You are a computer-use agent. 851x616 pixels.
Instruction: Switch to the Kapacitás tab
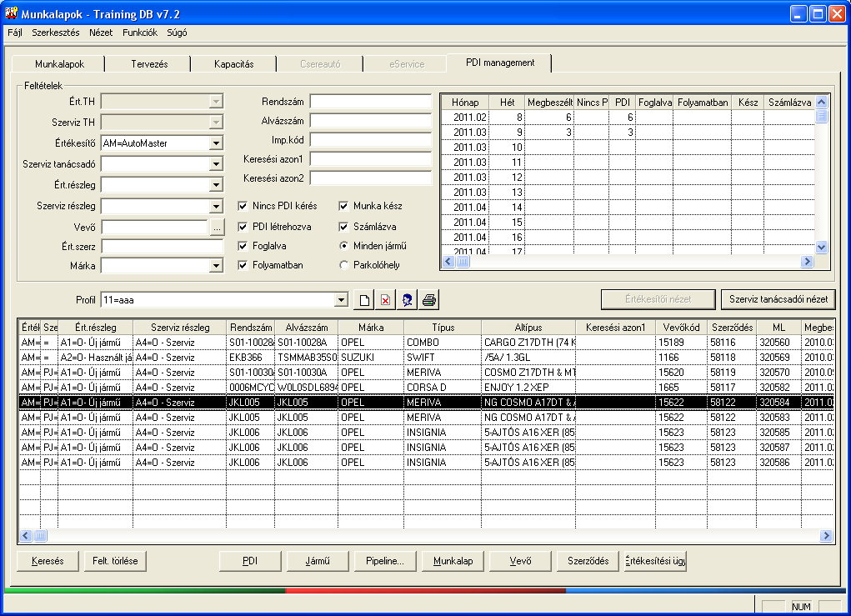point(234,64)
